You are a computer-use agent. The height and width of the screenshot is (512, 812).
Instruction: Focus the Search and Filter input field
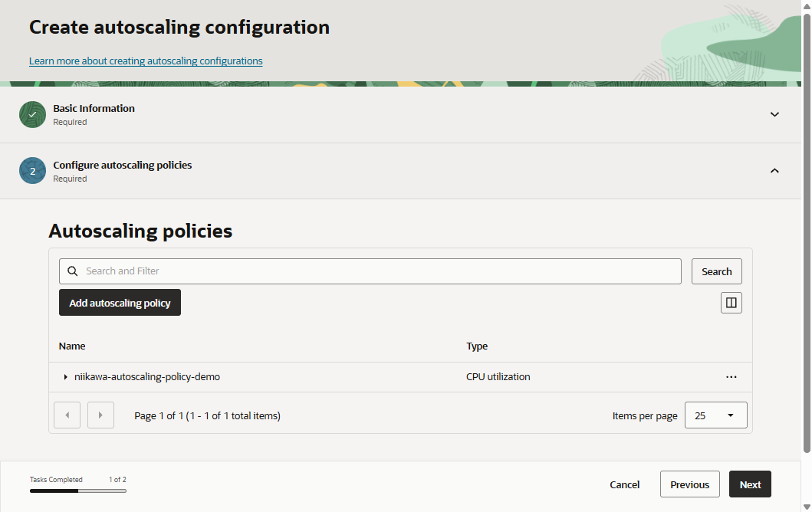(376, 271)
